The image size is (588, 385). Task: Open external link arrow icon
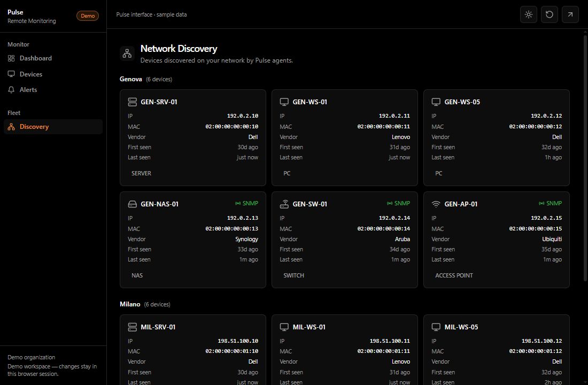coord(570,14)
